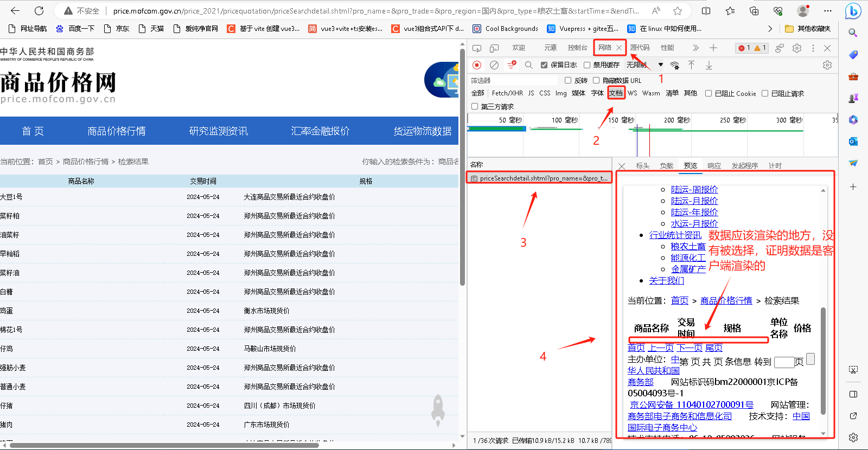Screen dimensions: 868x450
Task: Open the 行业统计资讯 link in preview
Action: click(675, 235)
